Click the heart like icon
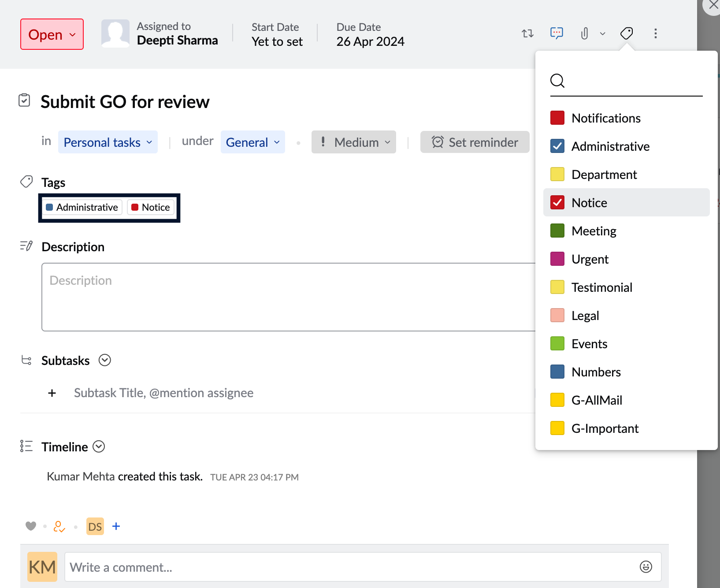Screen dimensions: 720x588 (31, 526)
